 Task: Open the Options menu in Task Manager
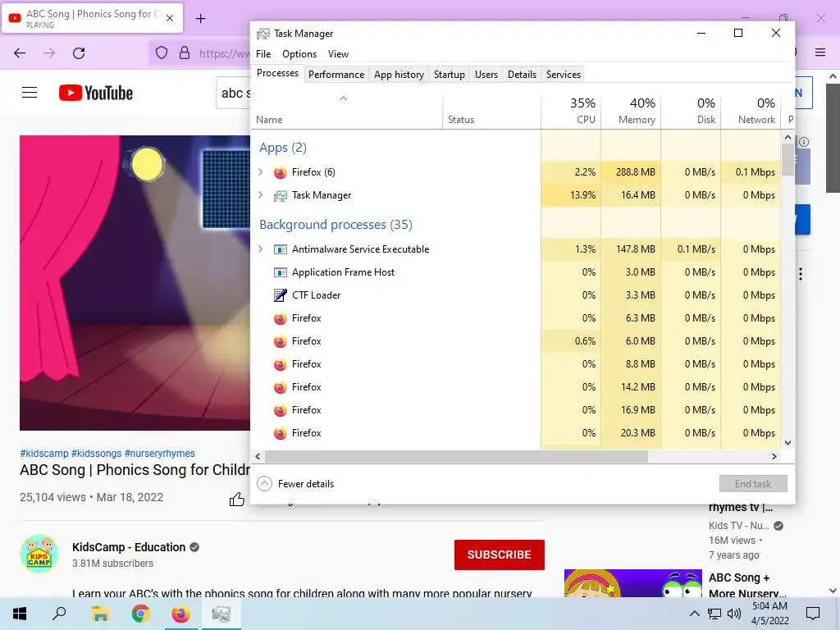299,54
